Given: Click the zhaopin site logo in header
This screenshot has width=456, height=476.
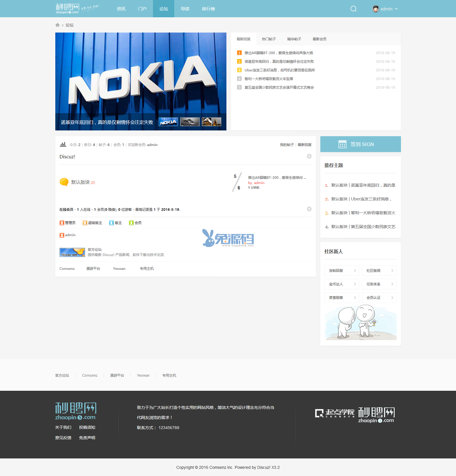Looking at the screenshot, I should click(77, 9).
